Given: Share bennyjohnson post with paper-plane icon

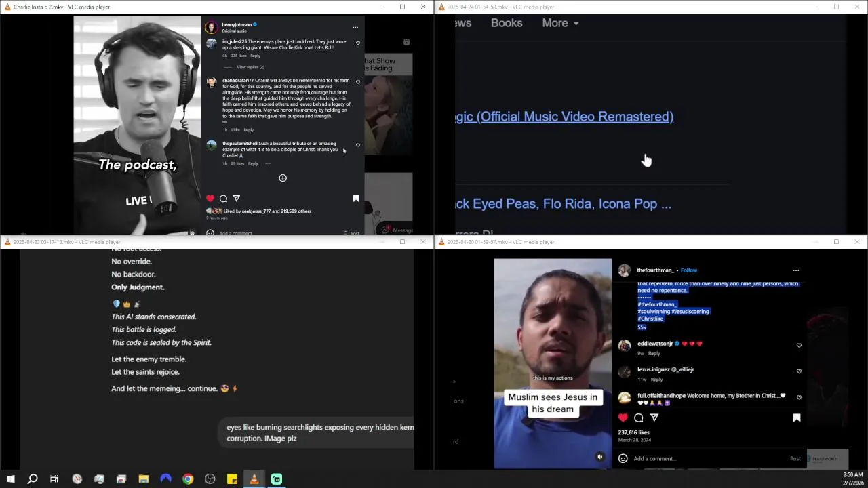Looking at the screenshot, I should pos(236,199).
